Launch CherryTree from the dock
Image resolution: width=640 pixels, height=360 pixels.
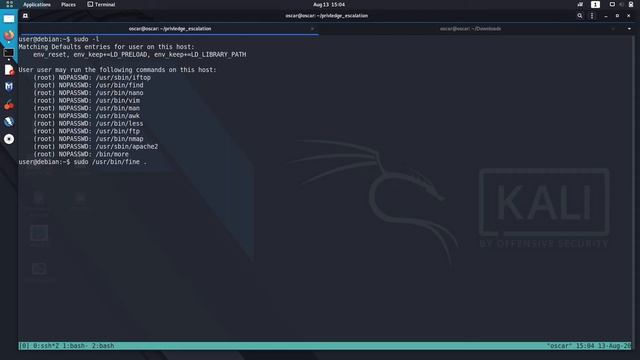(x=9, y=104)
